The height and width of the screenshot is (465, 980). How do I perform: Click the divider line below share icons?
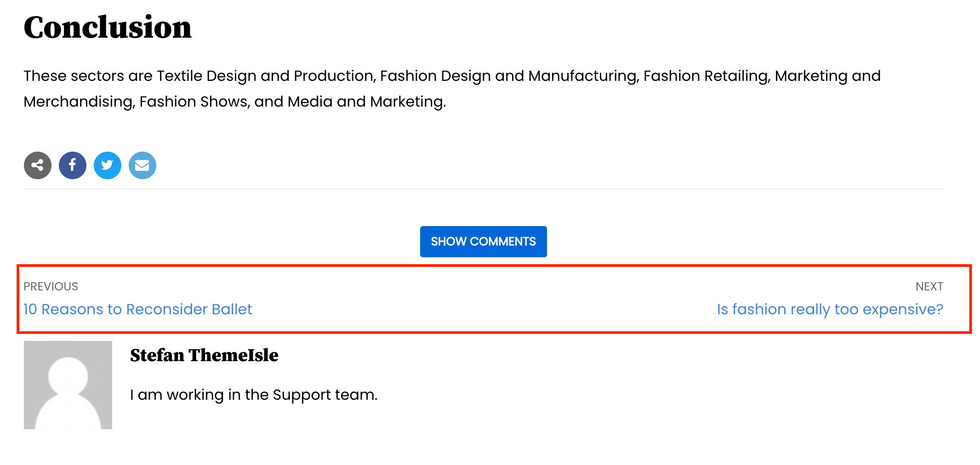484,189
